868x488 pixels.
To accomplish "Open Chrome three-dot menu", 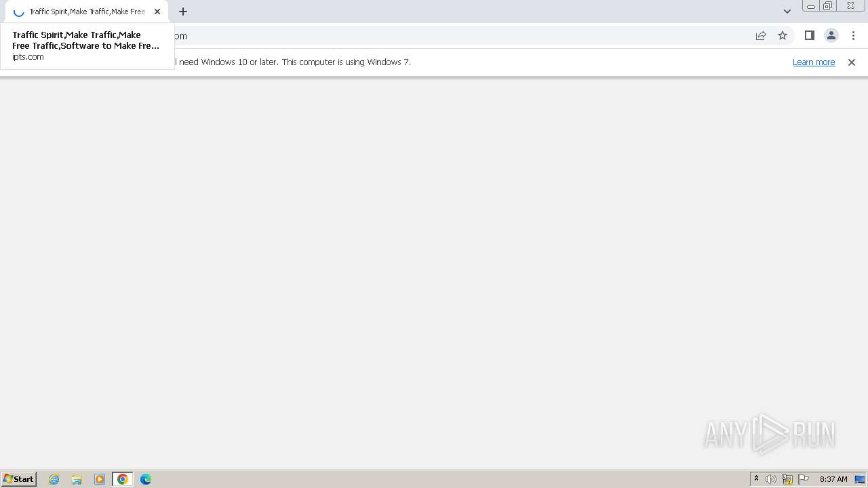I will point(854,35).
